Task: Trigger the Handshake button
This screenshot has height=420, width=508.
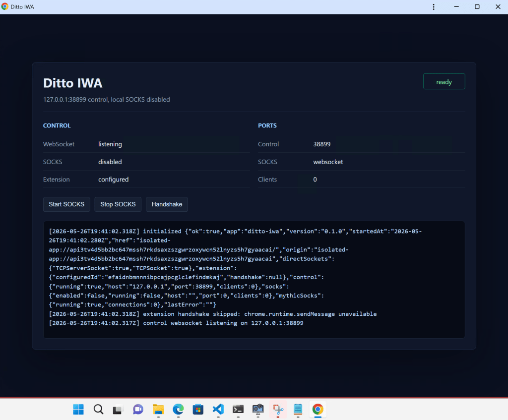Action: [x=167, y=204]
